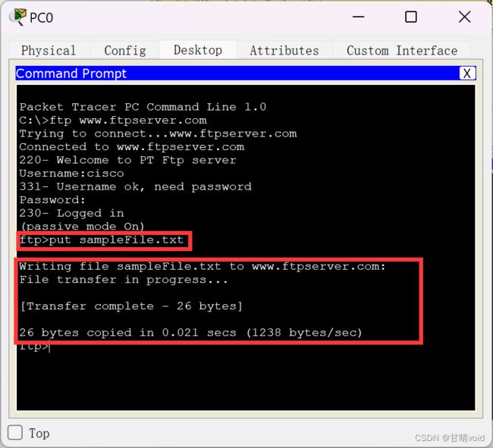Click 'File transfer in progress...' line
This screenshot has height=448, width=493.
coord(124,280)
